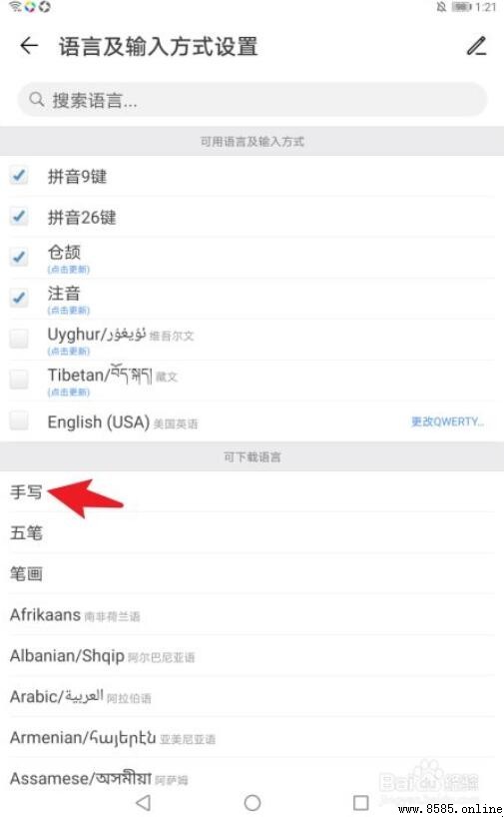Tap the Wi-Fi status icon
The height and width of the screenshot is (817, 504).
click(x=15, y=6)
